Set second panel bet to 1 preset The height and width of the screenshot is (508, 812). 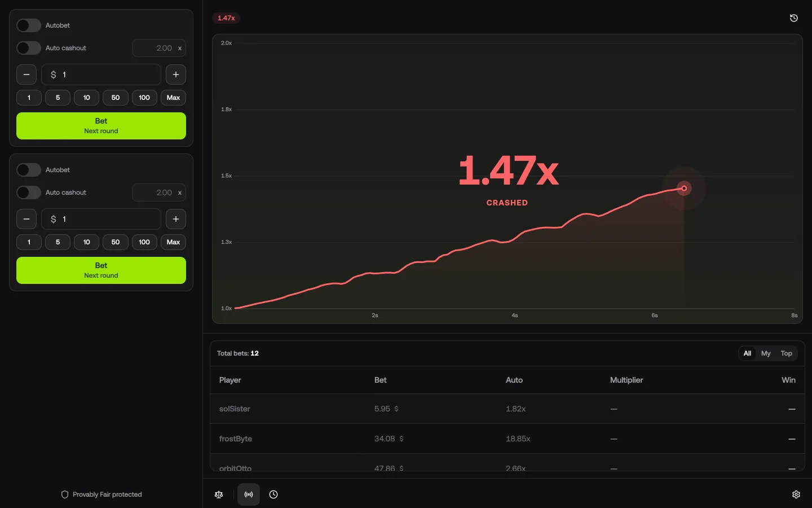tap(29, 242)
